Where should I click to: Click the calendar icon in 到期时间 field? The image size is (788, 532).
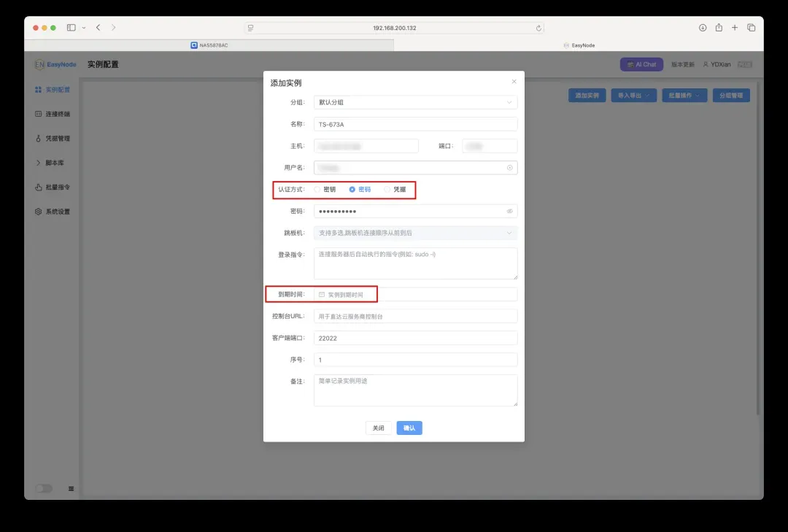pos(322,295)
